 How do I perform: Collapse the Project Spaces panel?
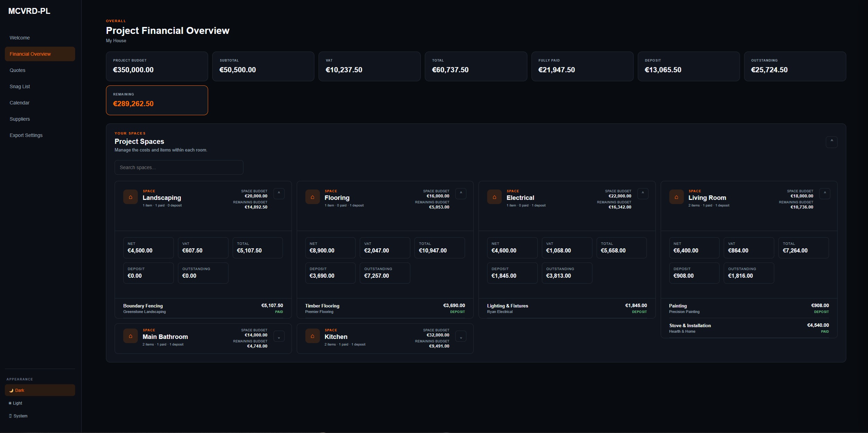(x=832, y=142)
